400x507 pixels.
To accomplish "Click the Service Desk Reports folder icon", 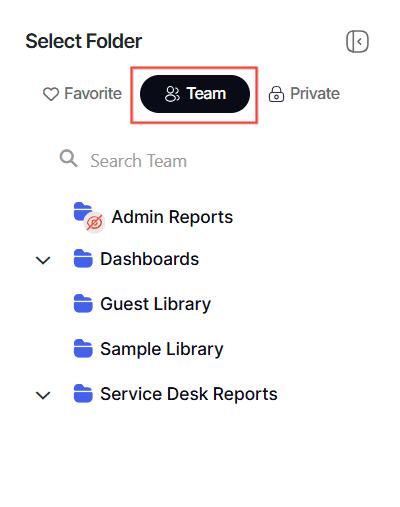I will [x=83, y=394].
